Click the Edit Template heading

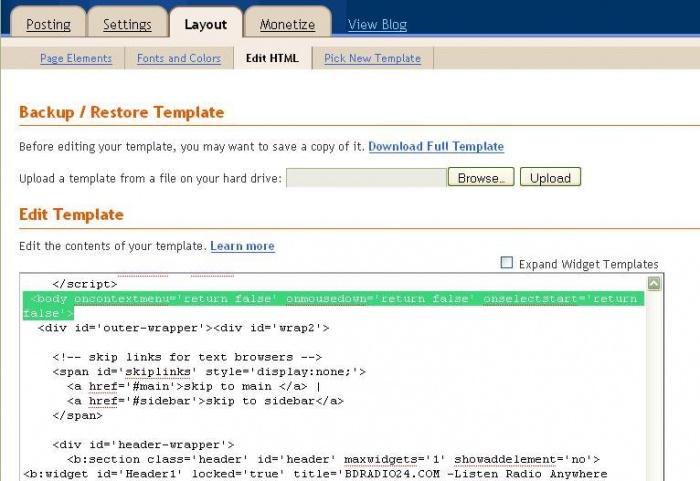coord(71,215)
